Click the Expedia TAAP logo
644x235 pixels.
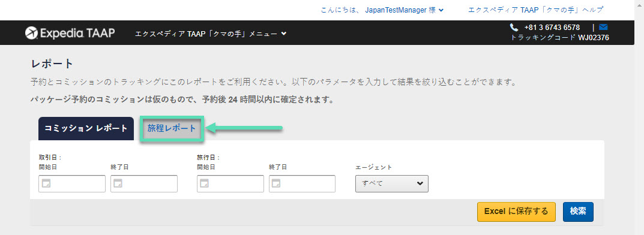70,33
